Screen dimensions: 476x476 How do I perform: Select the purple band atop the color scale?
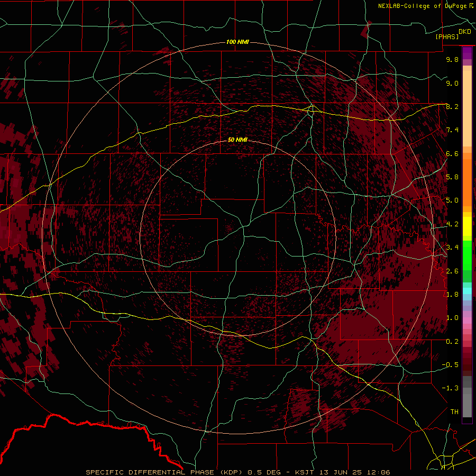coord(467,53)
